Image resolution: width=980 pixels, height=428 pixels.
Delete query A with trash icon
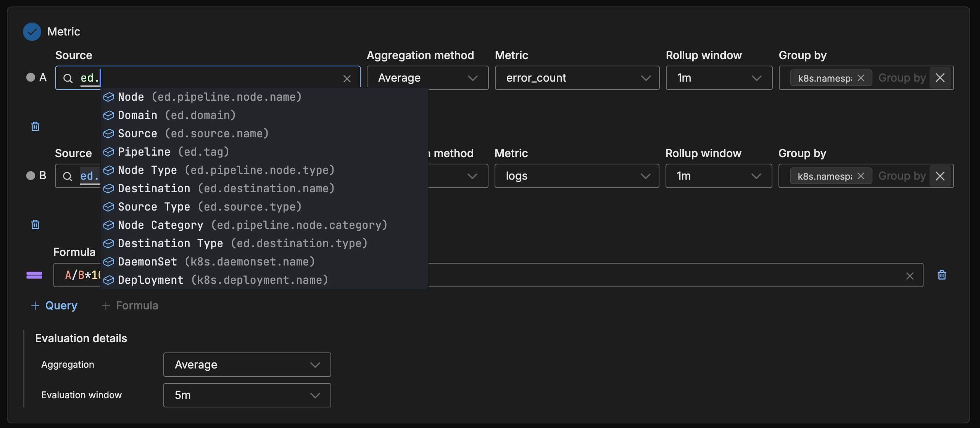coord(35,126)
